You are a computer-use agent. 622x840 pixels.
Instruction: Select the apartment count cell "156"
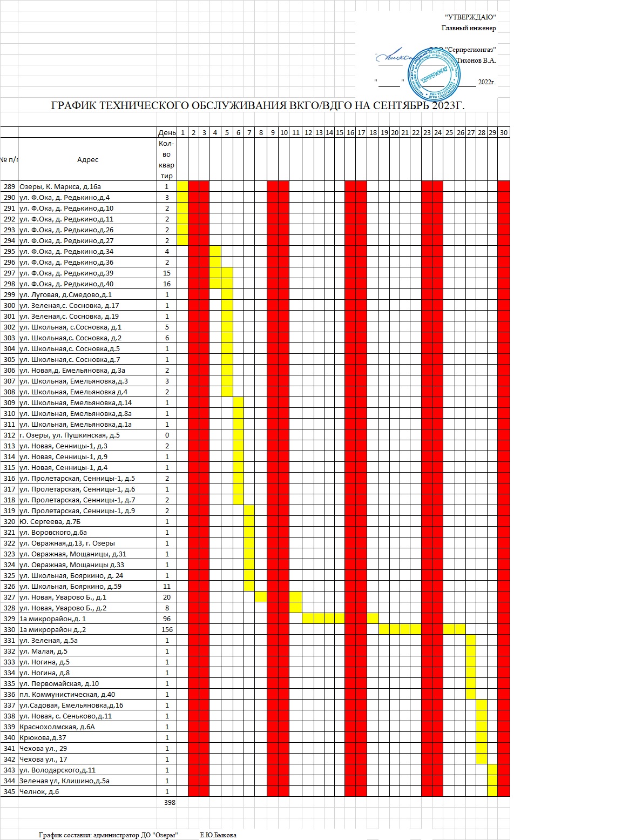pyautogui.click(x=167, y=629)
